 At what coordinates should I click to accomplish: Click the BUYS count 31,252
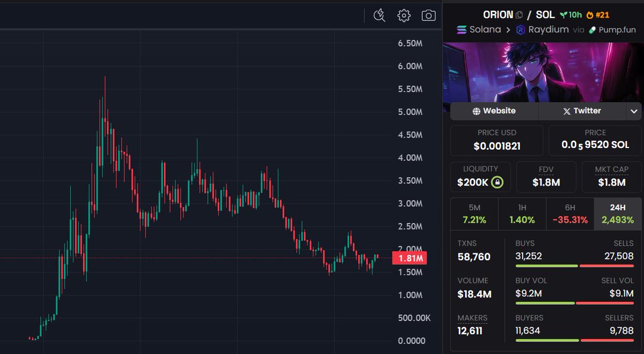coord(529,256)
